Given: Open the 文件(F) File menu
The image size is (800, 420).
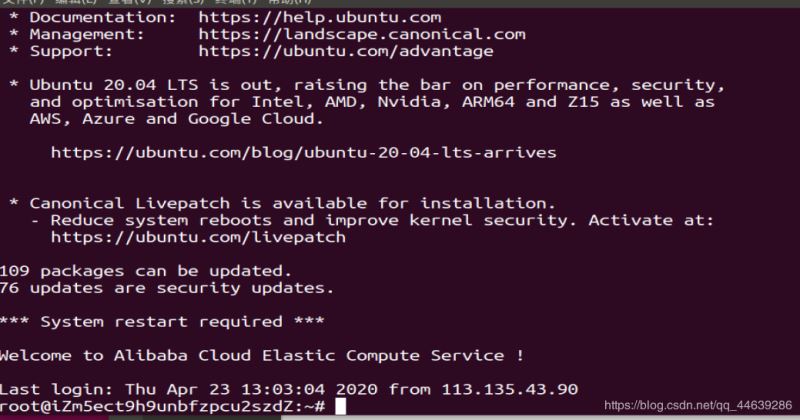Looking at the screenshot, I should pos(19,2).
